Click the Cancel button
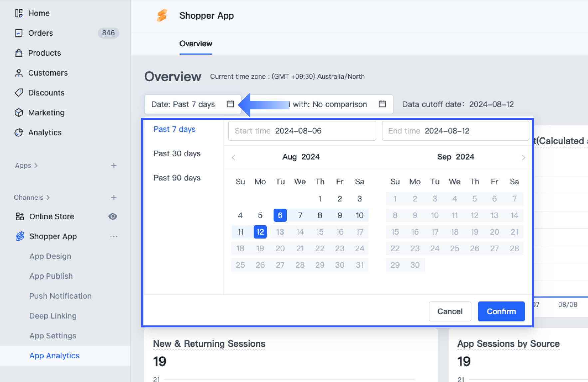This screenshot has width=588, height=382. (x=449, y=311)
